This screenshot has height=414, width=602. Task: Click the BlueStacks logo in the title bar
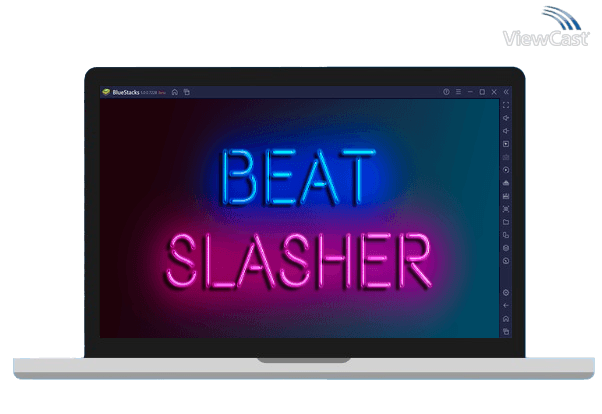(106, 92)
